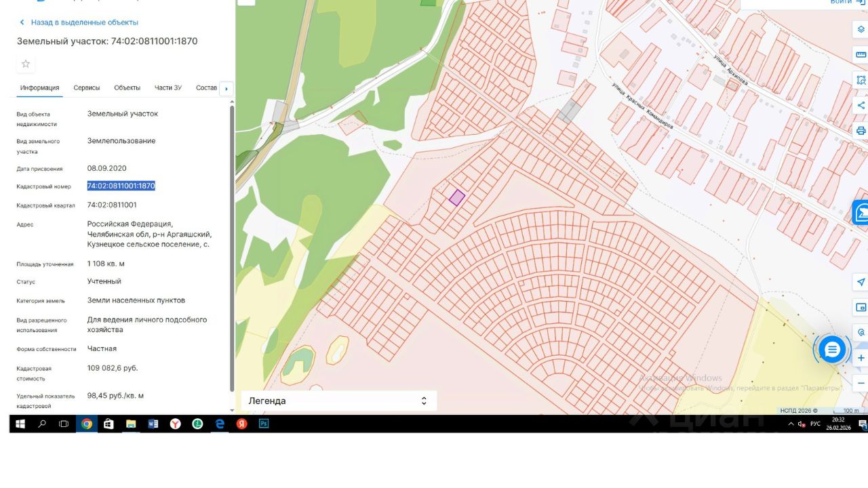The image size is (868, 488).
Task: Open the Объекты tab
Action: [x=127, y=88]
